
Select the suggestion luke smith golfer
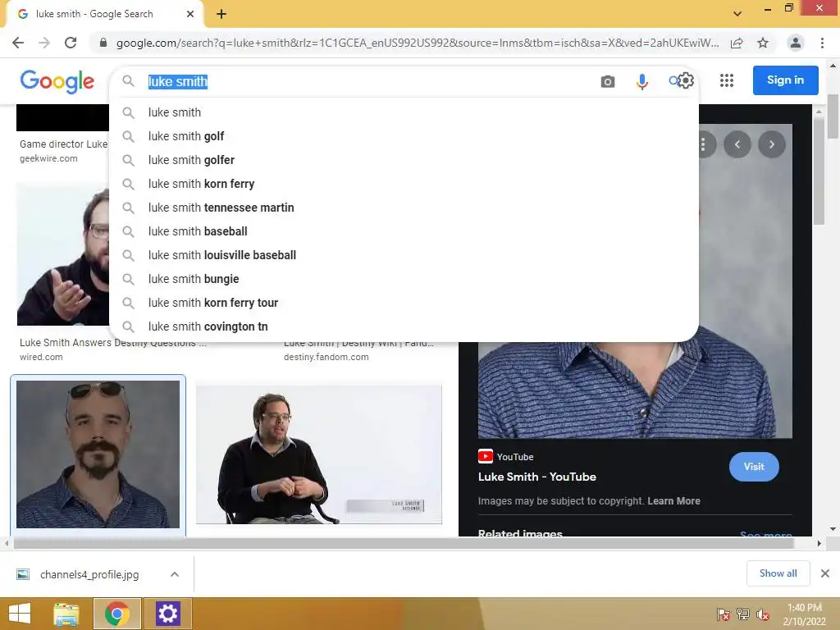click(x=404, y=160)
